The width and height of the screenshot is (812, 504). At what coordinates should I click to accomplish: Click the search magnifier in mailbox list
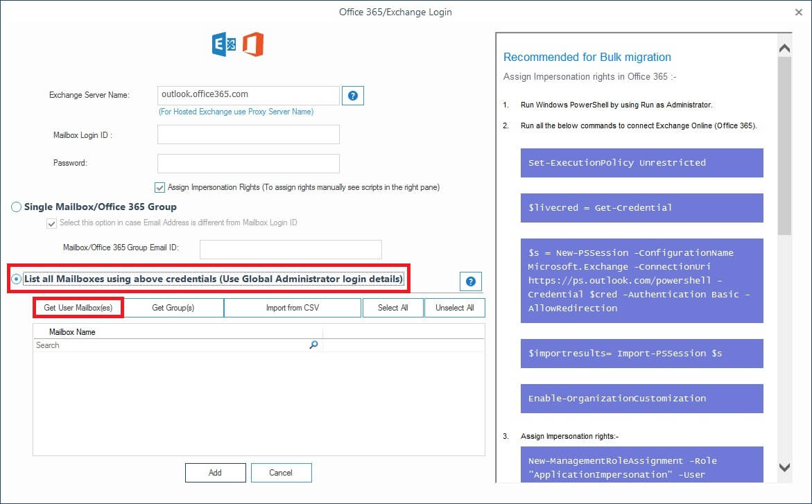point(313,345)
